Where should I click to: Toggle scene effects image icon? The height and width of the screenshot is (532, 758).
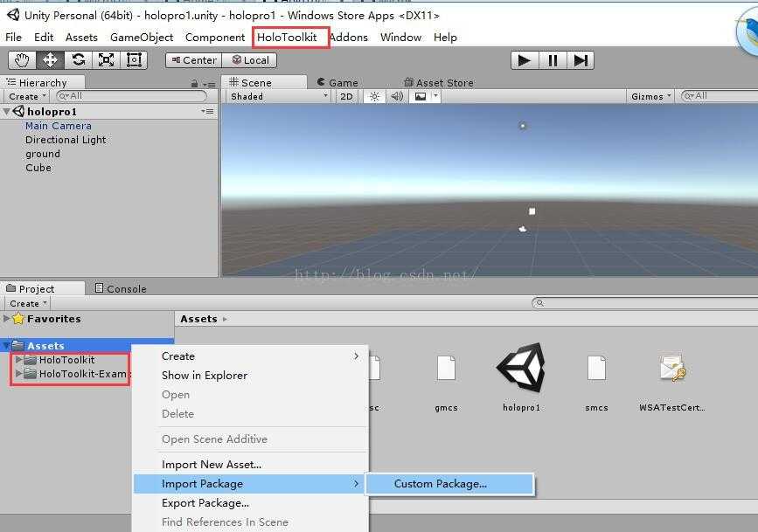click(x=421, y=97)
